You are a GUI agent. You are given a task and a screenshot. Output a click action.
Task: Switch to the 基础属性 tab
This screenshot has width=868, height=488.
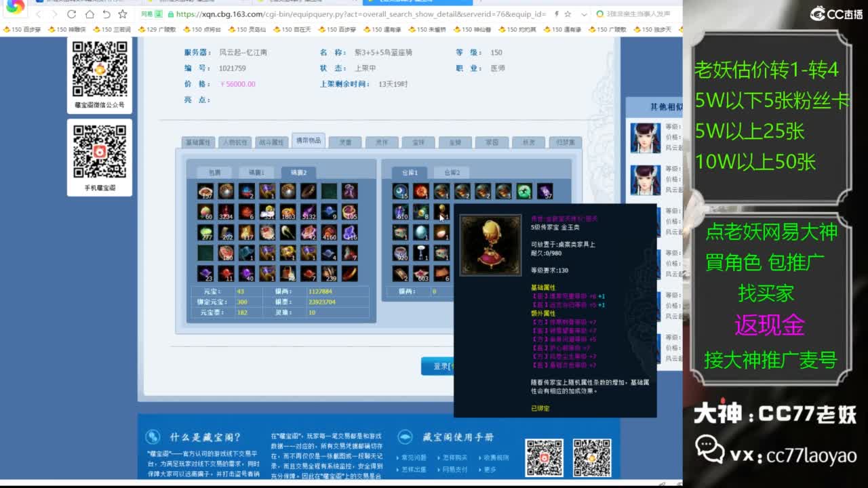point(199,142)
